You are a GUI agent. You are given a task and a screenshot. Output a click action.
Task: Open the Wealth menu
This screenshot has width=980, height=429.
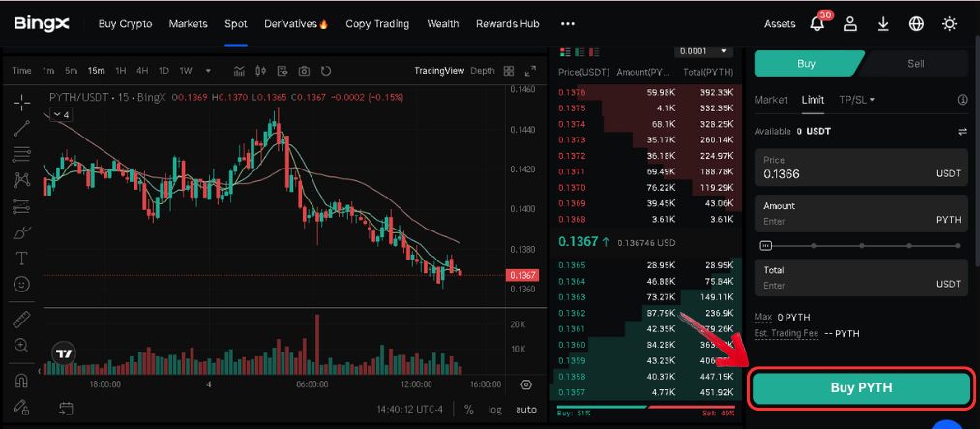tap(443, 24)
